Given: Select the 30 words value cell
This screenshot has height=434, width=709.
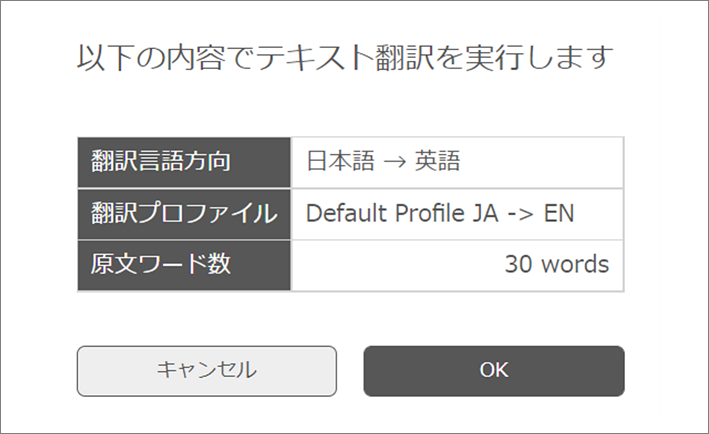Looking at the screenshot, I should [457, 265].
